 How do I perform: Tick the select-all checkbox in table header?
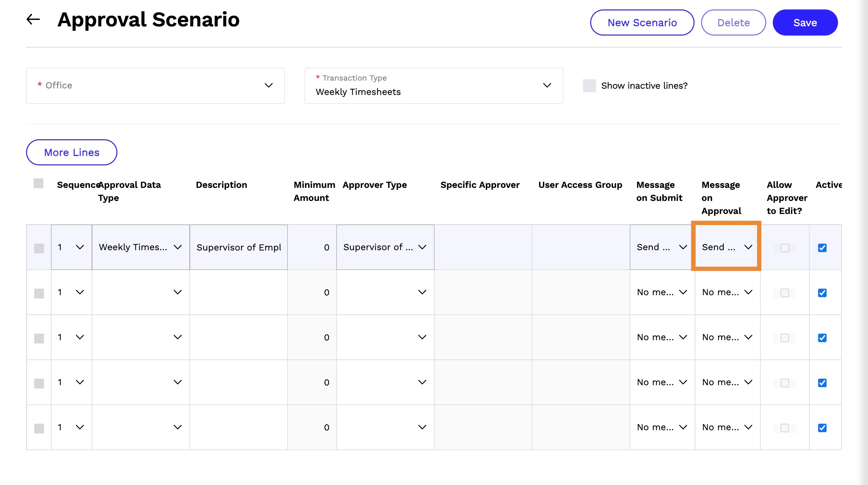tap(38, 183)
